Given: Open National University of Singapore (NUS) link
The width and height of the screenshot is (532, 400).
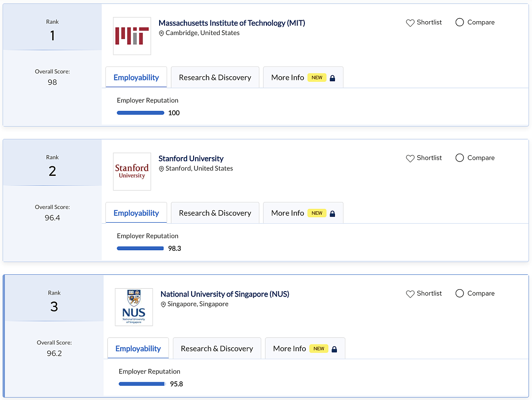Looking at the screenshot, I should click(225, 294).
